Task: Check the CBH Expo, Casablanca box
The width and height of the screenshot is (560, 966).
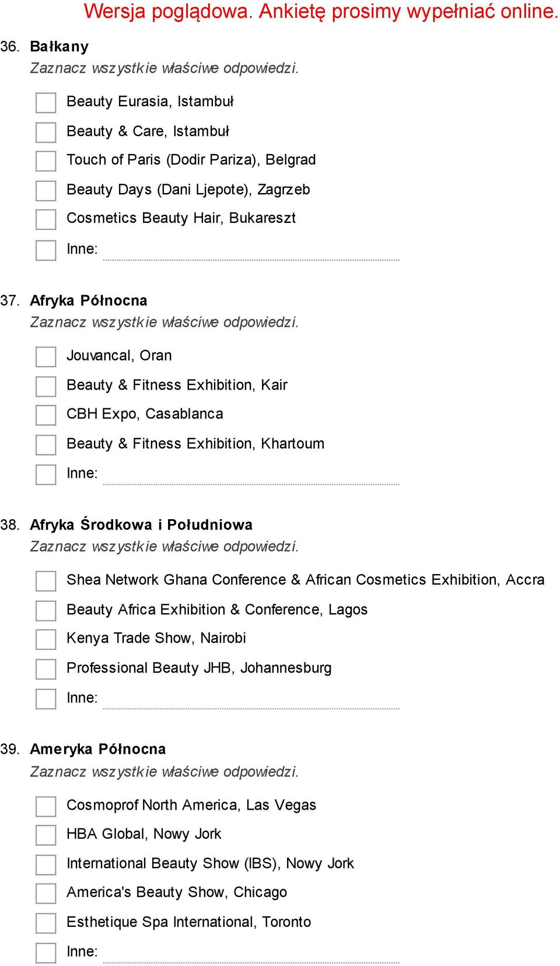Action: click(x=45, y=415)
